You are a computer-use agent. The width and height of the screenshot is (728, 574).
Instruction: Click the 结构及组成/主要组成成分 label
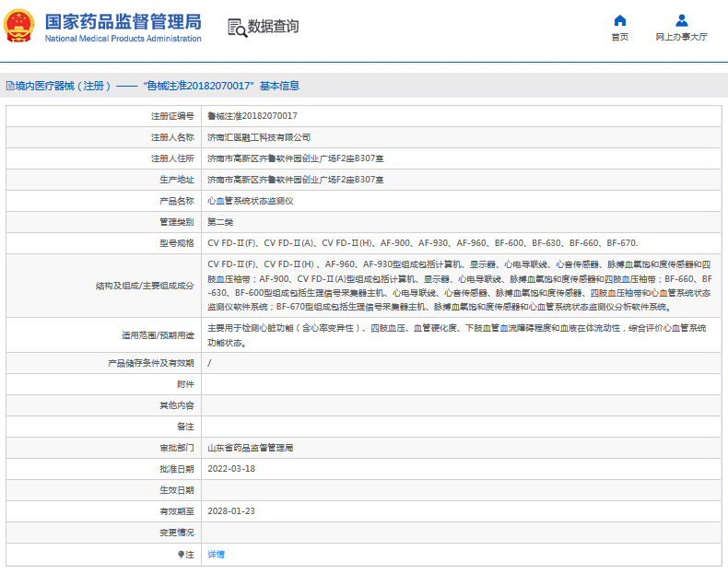pyautogui.click(x=145, y=286)
